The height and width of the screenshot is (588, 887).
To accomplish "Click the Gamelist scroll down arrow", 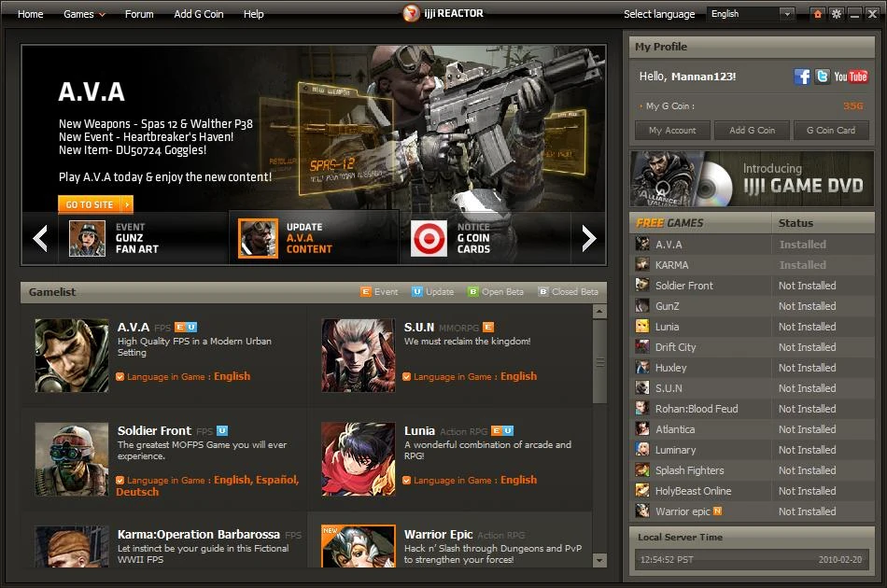I will 599,560.
